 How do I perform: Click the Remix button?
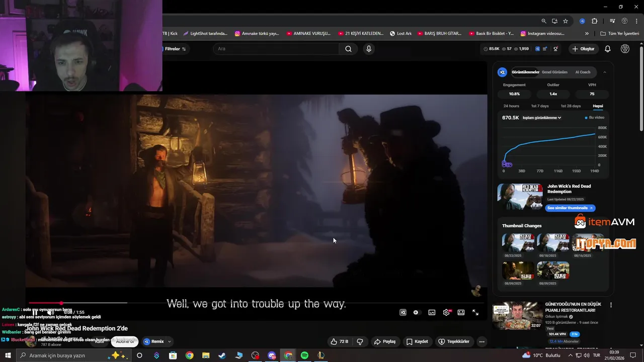(154, 341)
